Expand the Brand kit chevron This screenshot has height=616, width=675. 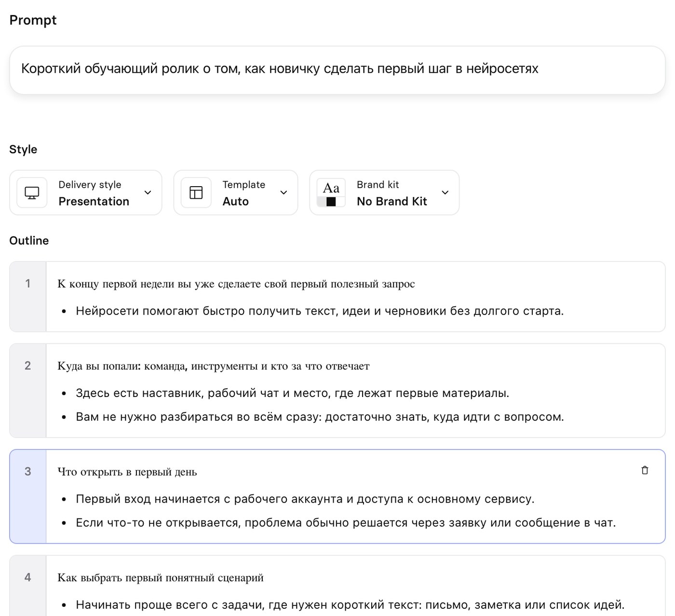(x=445, y=192)
